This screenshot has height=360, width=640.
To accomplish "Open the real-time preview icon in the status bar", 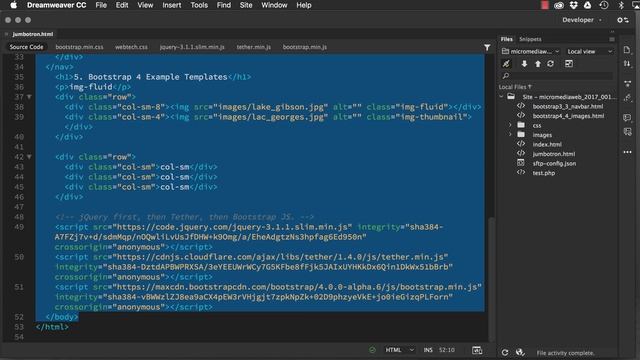I will pyautogui.click(x=477, y=350).
